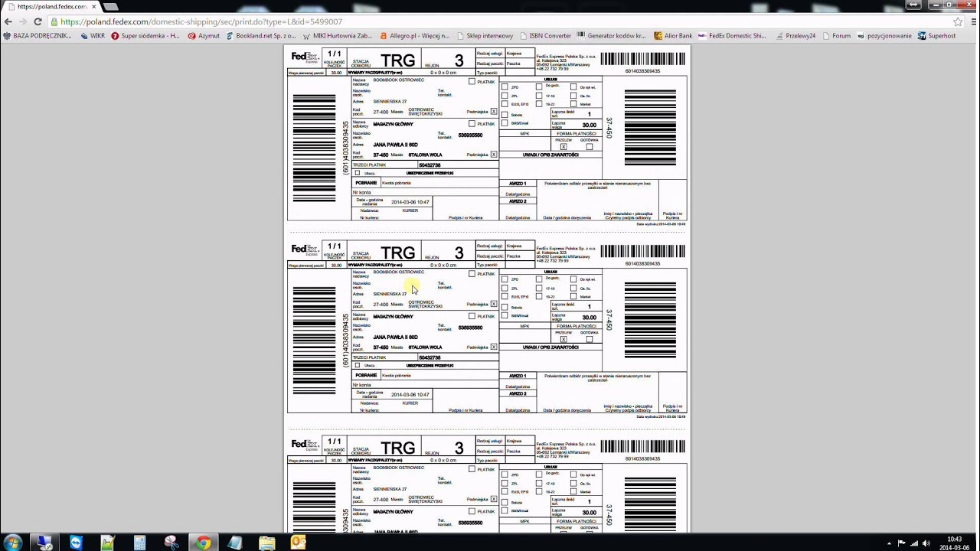Open the Calculator taskbar icon
980x551 pixels.
pyautogui.click(x=139, y=543)
